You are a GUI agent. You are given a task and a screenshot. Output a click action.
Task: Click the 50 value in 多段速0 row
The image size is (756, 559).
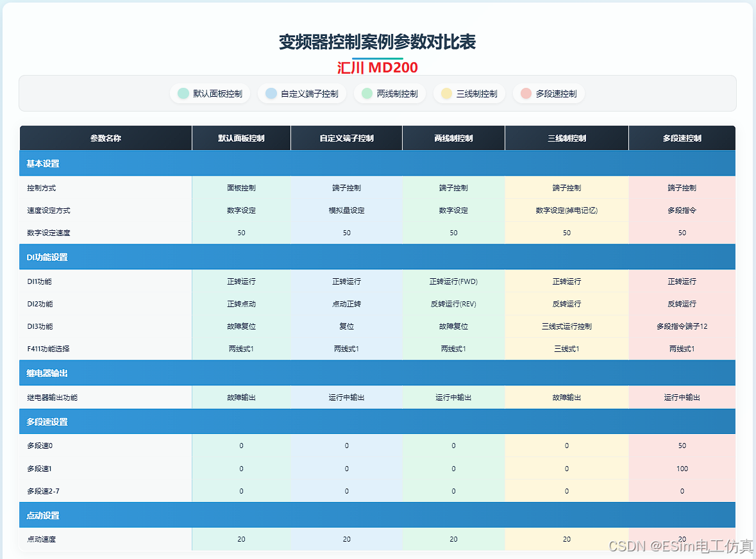click(682, 446)
